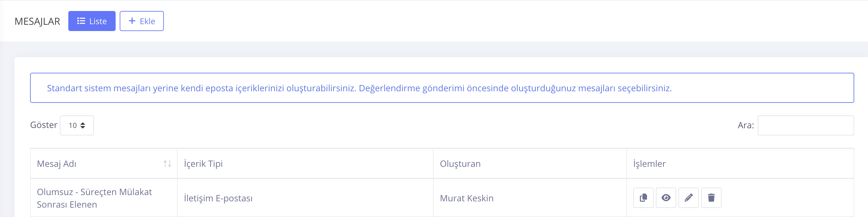Click the blue info banner text
Image resolution: width=868 pixels, height=217 pixels.
tap(359, 88)
